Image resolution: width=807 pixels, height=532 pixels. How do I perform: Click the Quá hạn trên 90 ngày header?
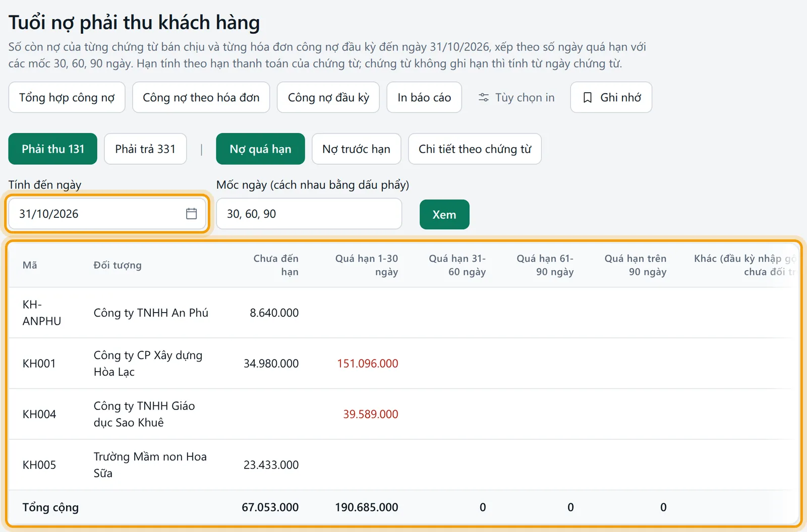click(x=636, y=265)
